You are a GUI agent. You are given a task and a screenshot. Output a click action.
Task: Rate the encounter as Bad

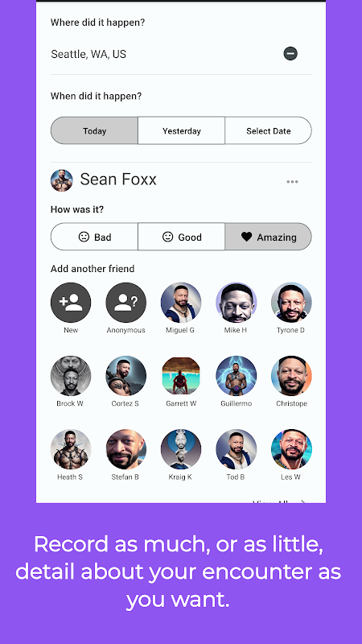(x=94, y=237)
